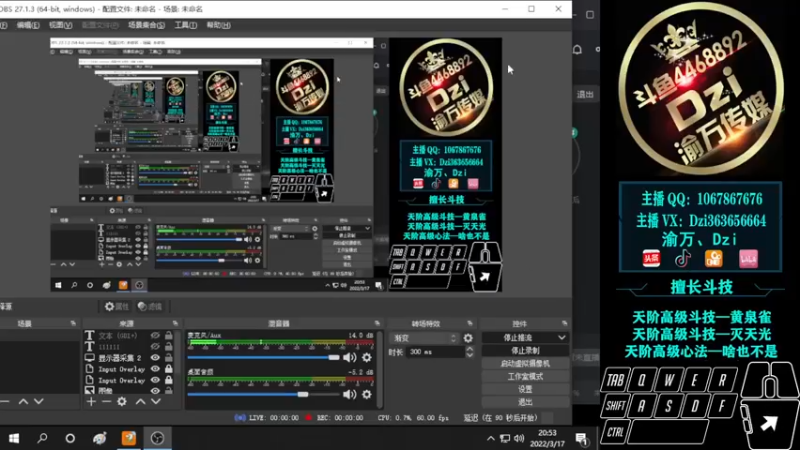Open the 编辑(E) menu
Viewport: 800px width, 450px height.
(28, 25)
